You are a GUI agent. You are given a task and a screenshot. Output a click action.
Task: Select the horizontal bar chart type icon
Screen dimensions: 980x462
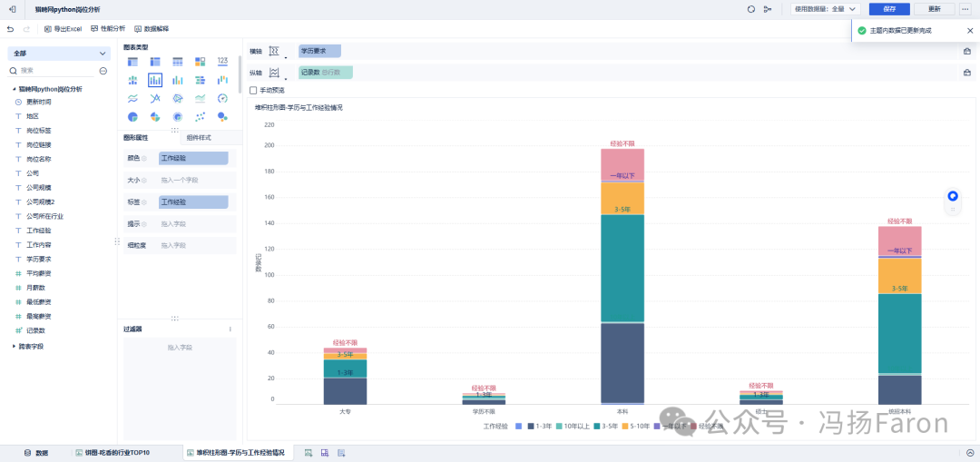200,80
